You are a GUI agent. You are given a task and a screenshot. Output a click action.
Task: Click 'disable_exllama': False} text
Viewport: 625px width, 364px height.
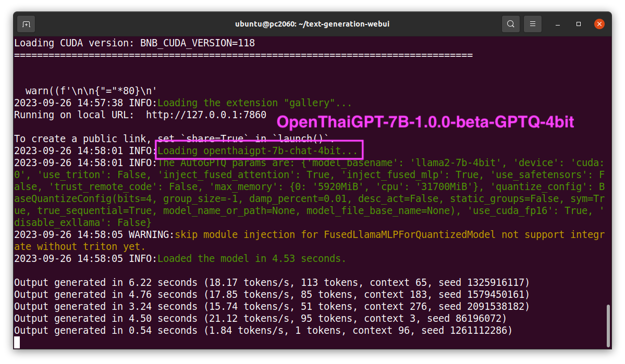pos(83,223)
